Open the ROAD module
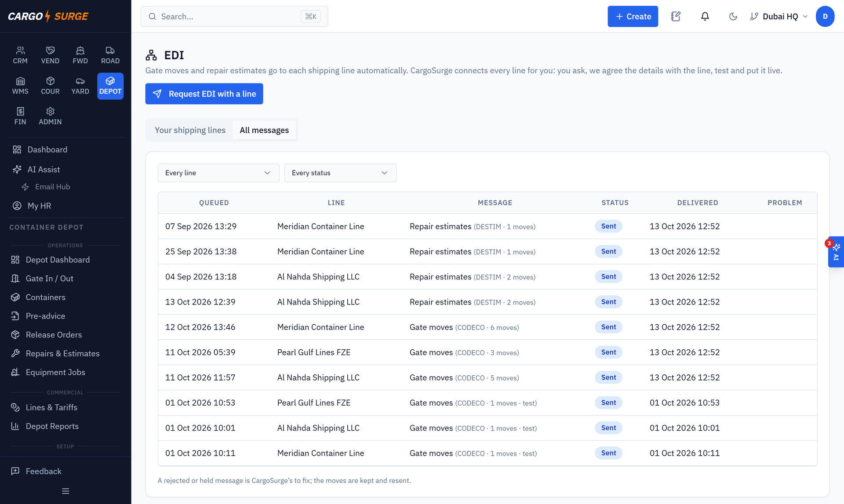The width and height of the screenshot is (844, 504). [x=110, y=55]
